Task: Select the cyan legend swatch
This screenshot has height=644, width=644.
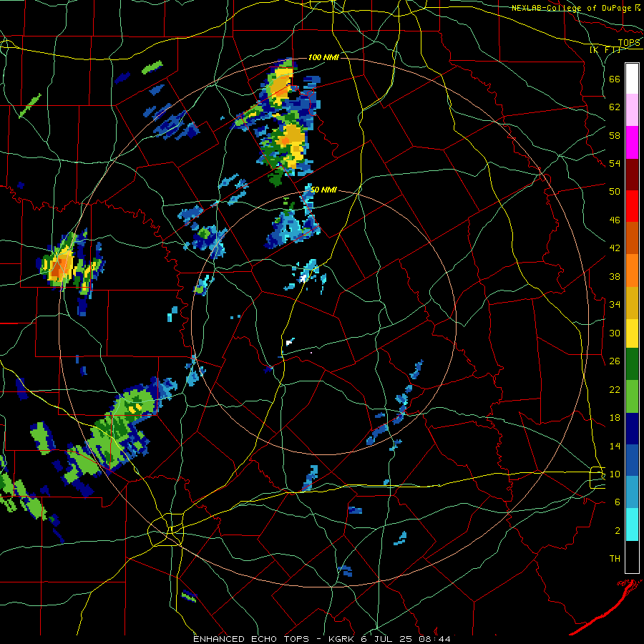Action: 632,525
